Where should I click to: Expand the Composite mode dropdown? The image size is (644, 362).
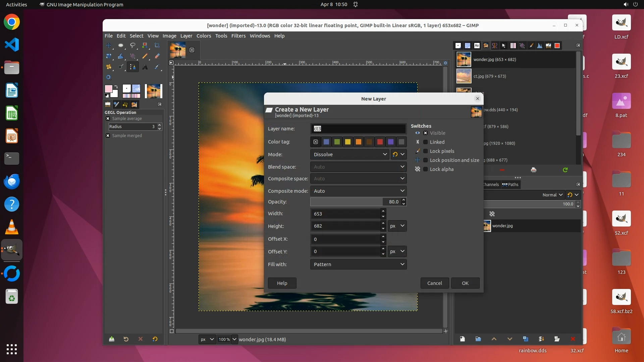[358, 191]
